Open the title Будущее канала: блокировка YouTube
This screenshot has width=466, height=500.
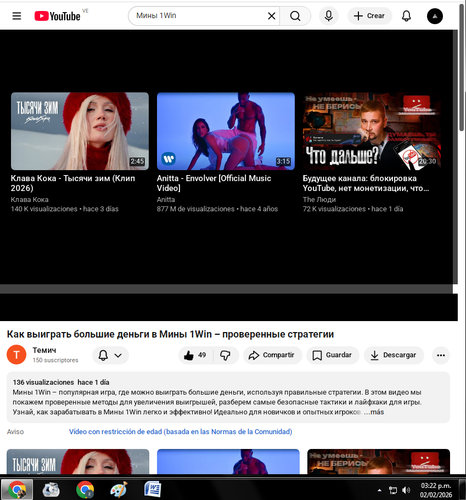366,183
